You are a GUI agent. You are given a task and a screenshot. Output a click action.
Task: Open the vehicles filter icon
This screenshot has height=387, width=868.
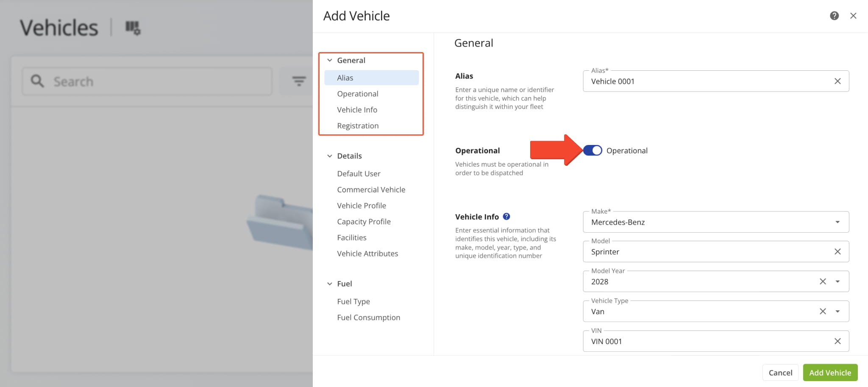coord(299,81)
